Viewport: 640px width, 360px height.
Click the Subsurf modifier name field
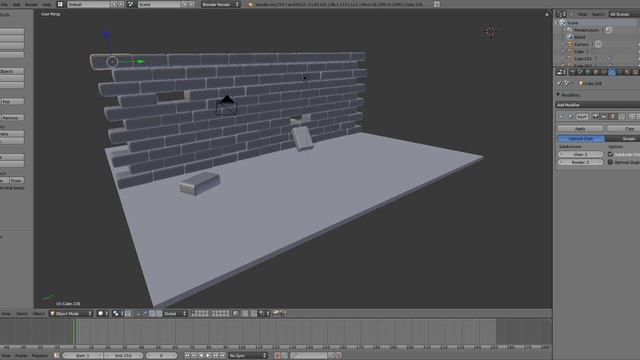582,117
